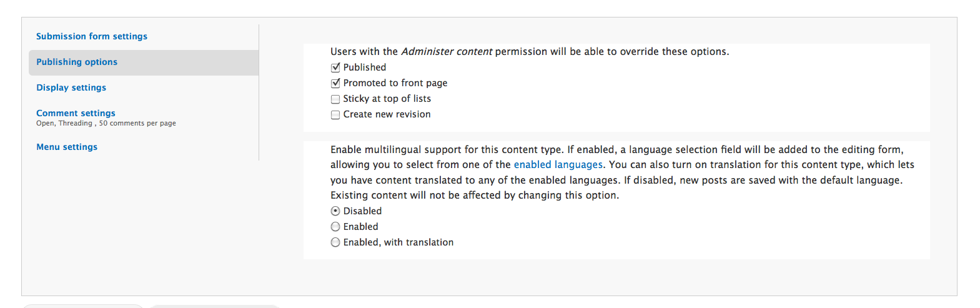Go to the Menu settings tab
Screen dimensions: 980x308
pos(67,147)
